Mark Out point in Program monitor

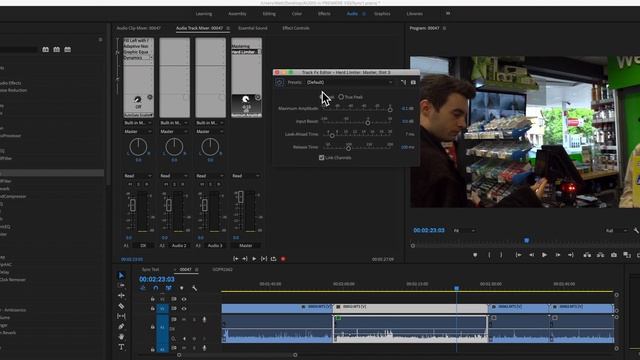tap(501, 255)
